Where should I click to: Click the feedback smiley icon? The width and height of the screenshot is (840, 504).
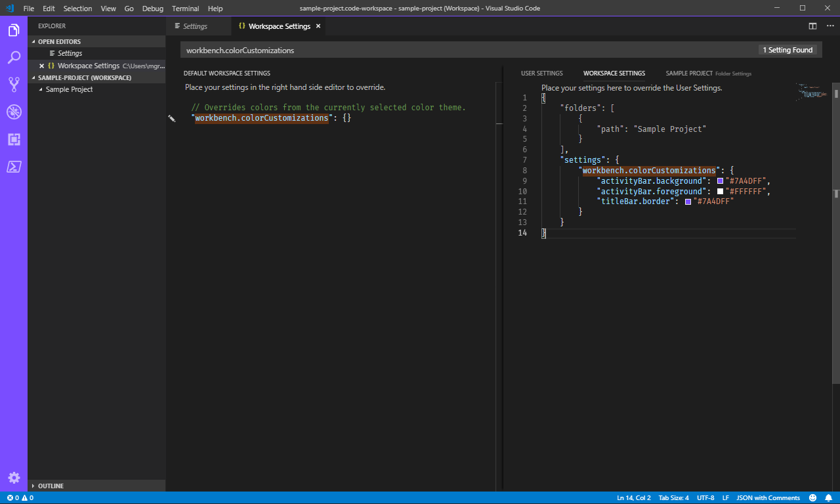(812, 498)
